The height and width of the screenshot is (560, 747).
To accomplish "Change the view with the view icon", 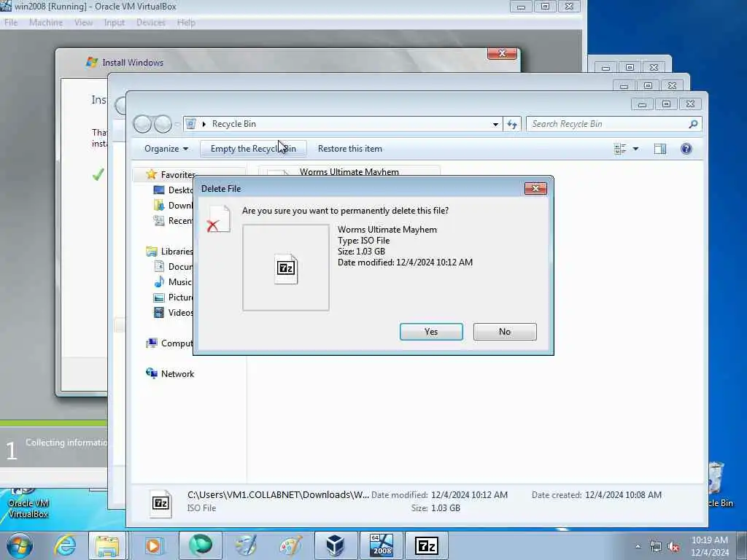I will (620, 149).
